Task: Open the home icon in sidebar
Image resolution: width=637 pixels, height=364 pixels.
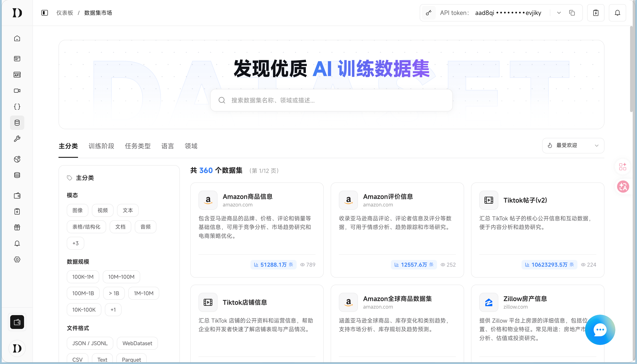Action: [x=17, y=39]
